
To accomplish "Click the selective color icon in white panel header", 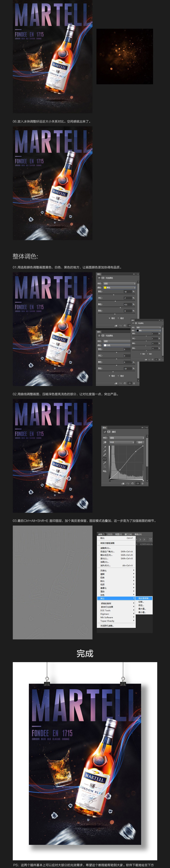I will tap(99, 336).
